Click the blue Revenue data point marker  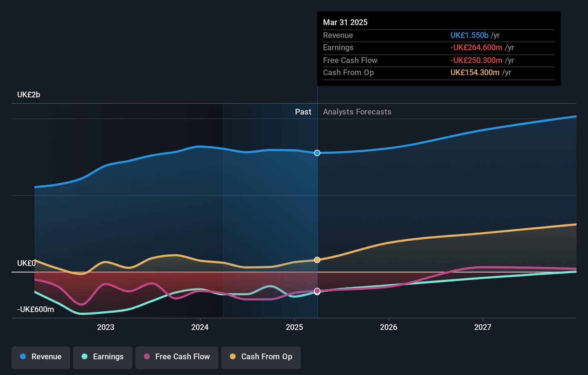pos(317,153)
